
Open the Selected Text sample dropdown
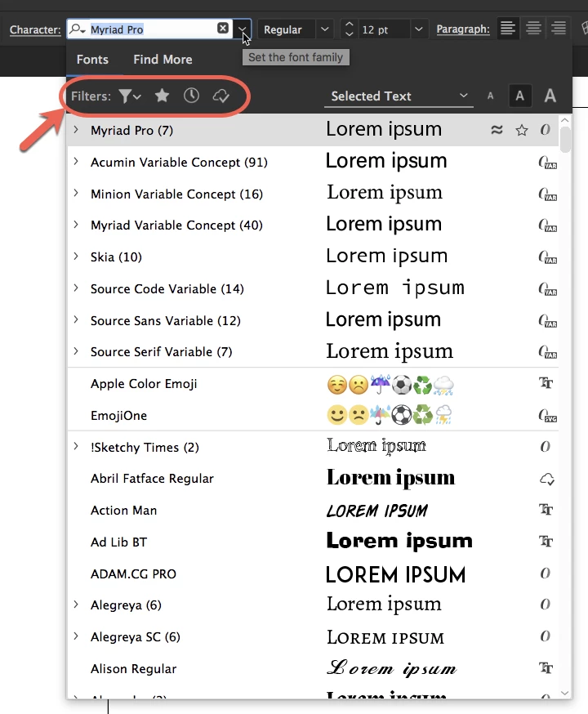click(399, 96)
